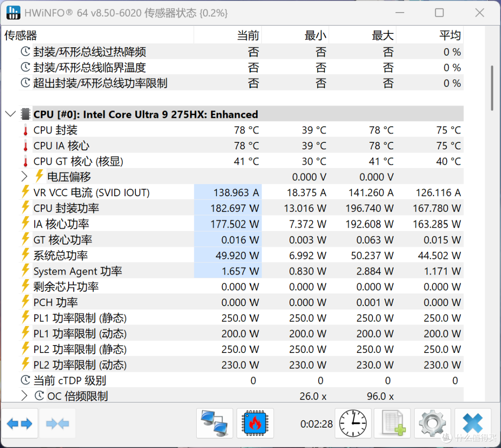Collapse the CPU [#0] Intel Core Ultra group
This screenshot has width=501, height=448.
(x=11, y=114)
